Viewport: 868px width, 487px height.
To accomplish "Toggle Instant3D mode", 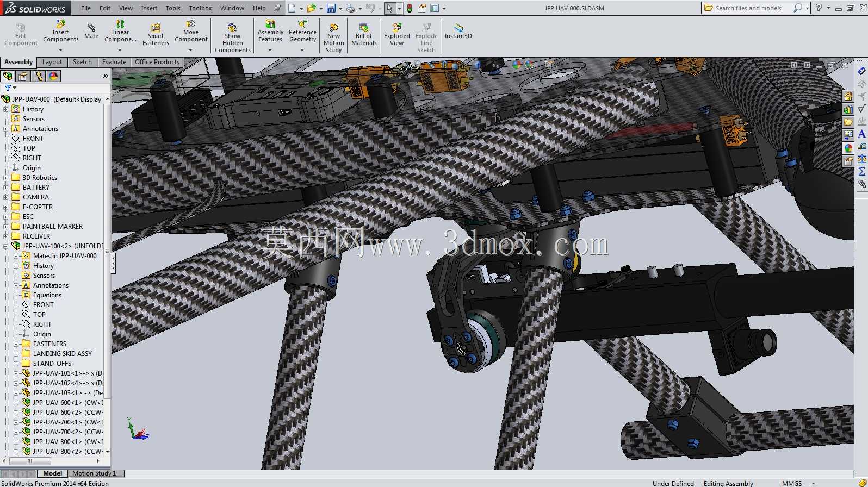I will [x=458, y=32].
